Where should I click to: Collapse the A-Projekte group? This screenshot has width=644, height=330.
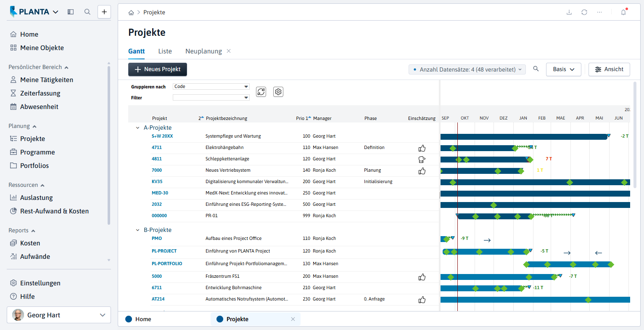point(137,128)
